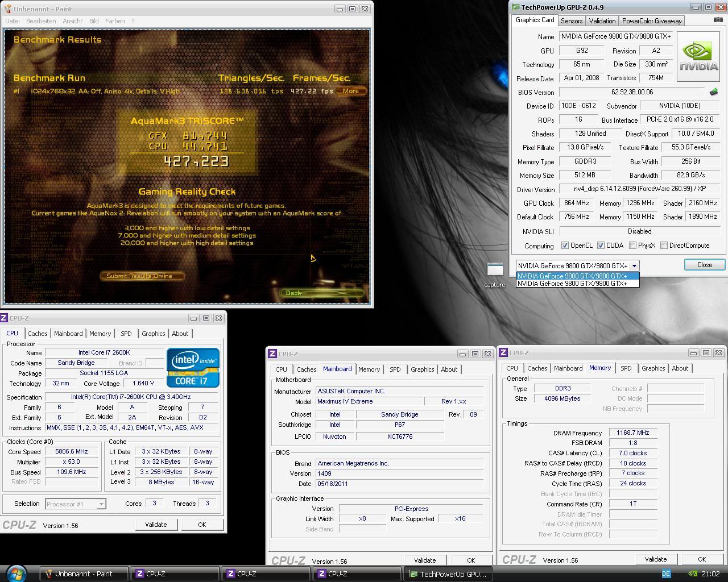
Task: Switch to the Validation tab in GPU-Z
Action: [602, 21]
